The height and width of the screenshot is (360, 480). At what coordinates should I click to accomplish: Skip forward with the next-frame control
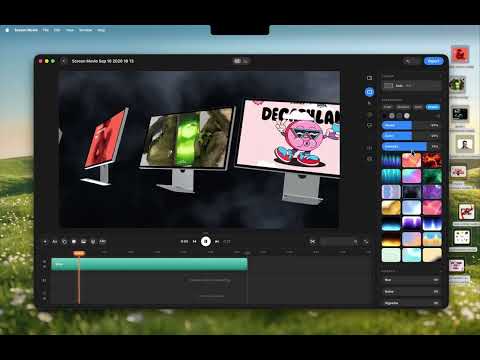(217, 242)
